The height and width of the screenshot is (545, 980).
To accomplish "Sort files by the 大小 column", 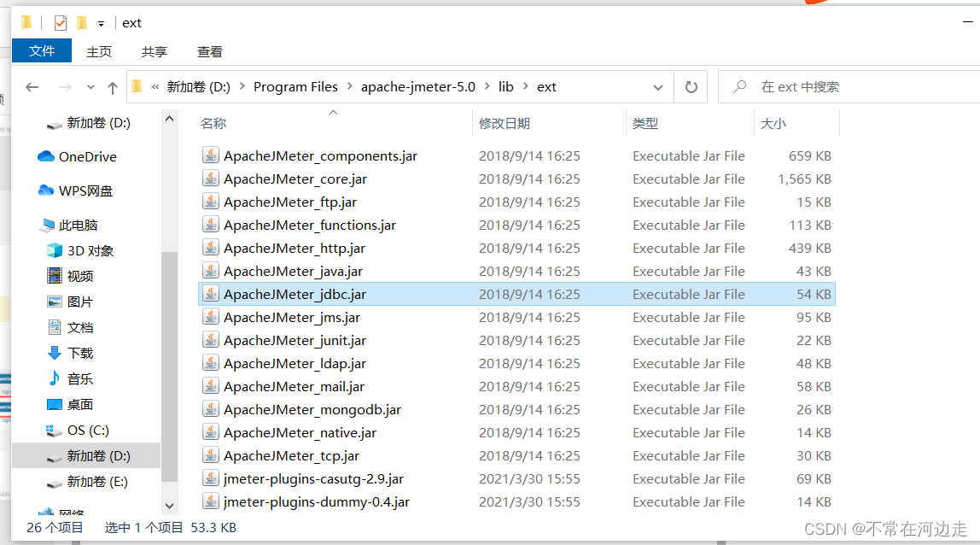I will [773, 123].
